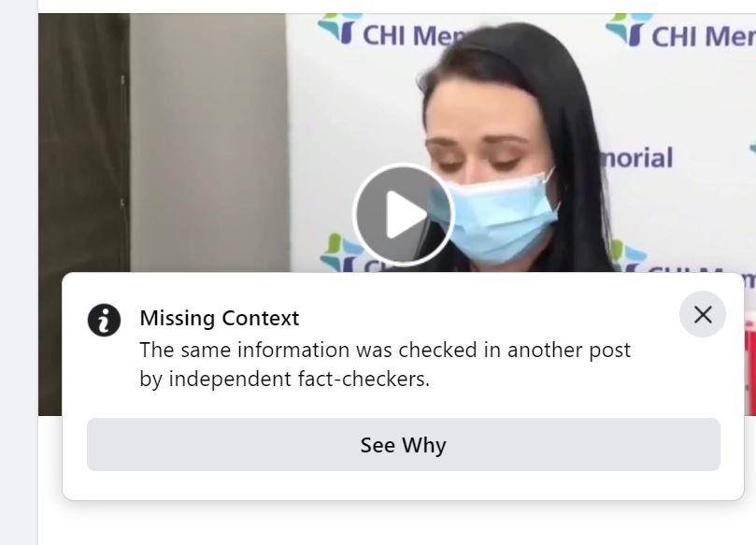Click the gray wall panel in the video
756x545 pixels.
pos(208,142)
